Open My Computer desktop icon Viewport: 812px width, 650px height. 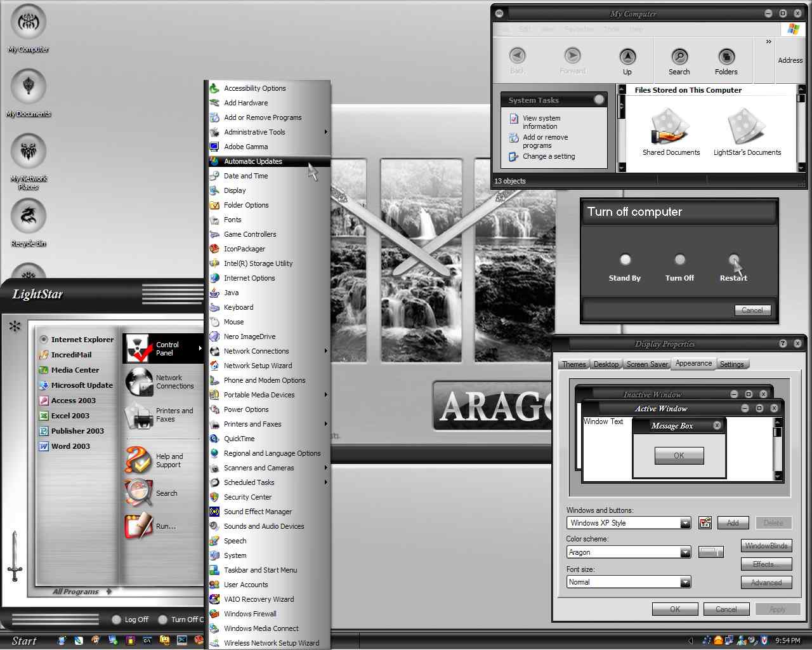[x=28, y=23]
